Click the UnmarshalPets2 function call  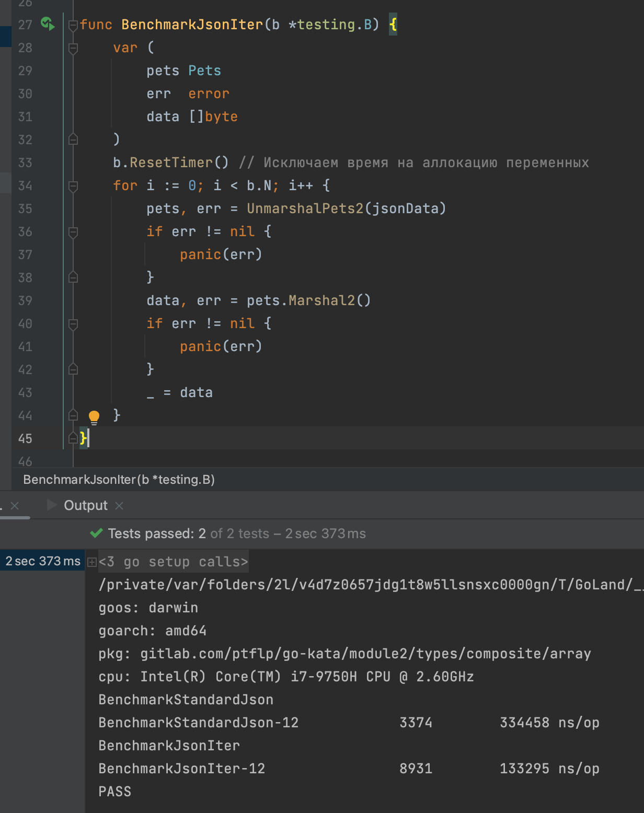[305, 208]
